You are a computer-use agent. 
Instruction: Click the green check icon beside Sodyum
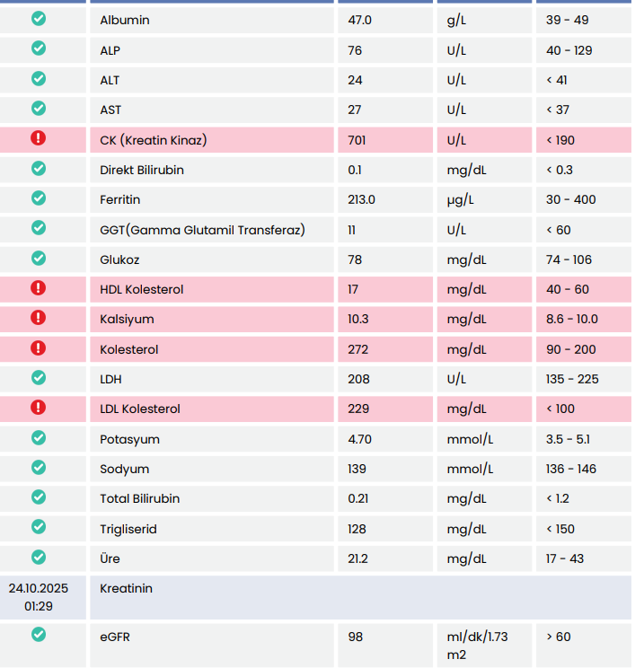pos(39,468)
